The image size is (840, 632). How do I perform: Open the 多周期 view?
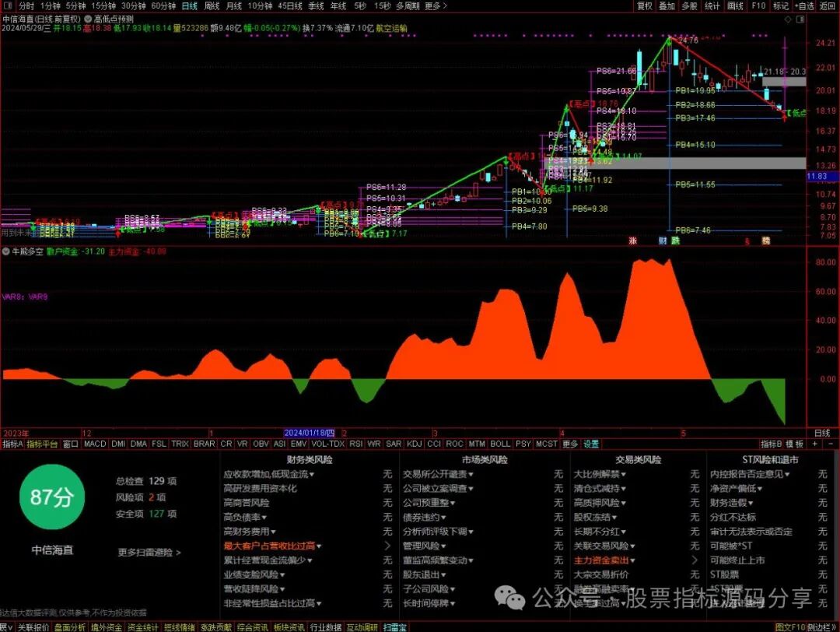tap(408, 6)
